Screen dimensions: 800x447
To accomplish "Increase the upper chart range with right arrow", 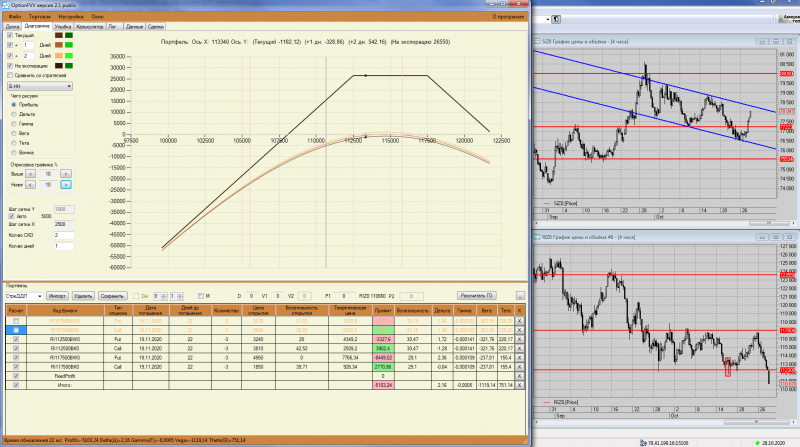I will tap(66, 174).
